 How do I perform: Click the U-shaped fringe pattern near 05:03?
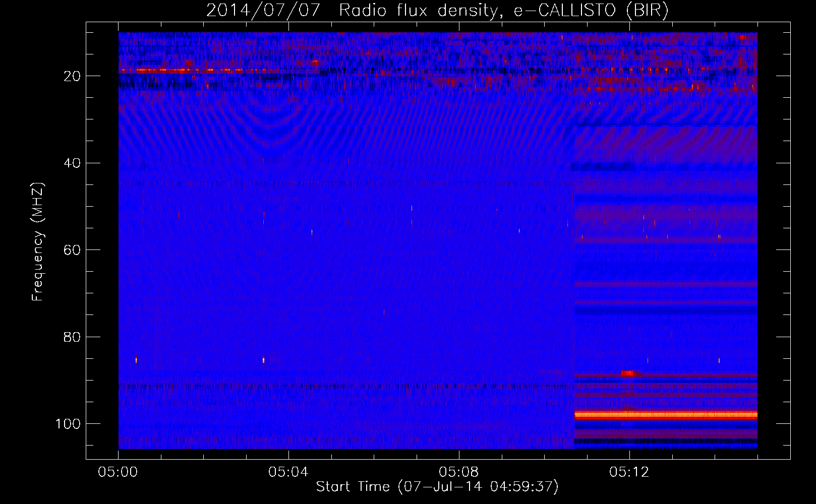271,121
